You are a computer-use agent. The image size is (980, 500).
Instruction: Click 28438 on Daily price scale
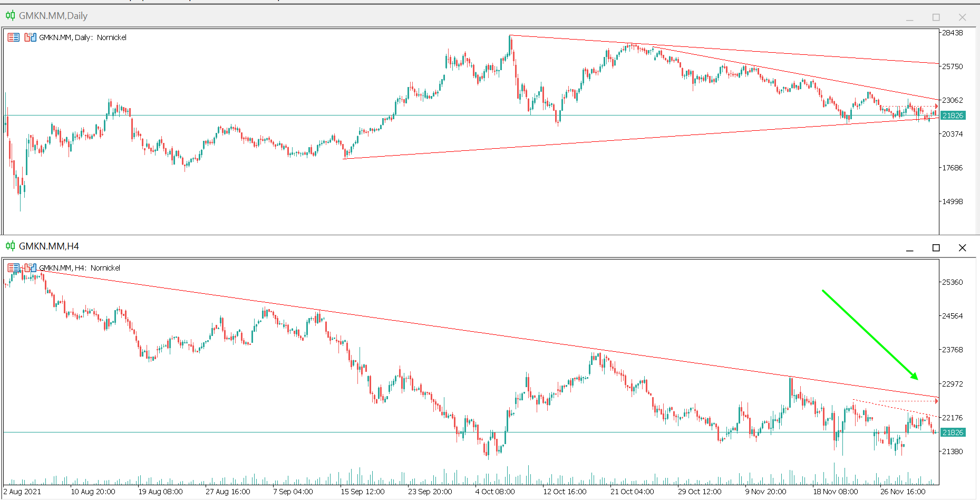click(x=953, y=33)
